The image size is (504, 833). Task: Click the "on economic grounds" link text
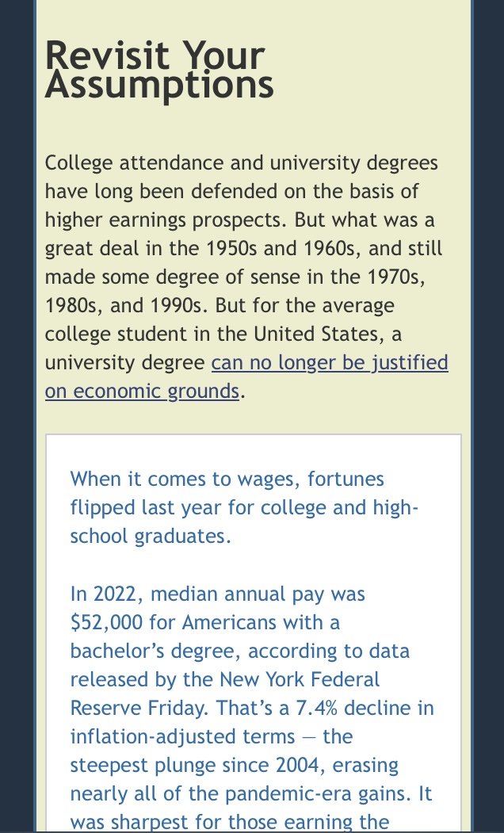[x=142, y=392]
